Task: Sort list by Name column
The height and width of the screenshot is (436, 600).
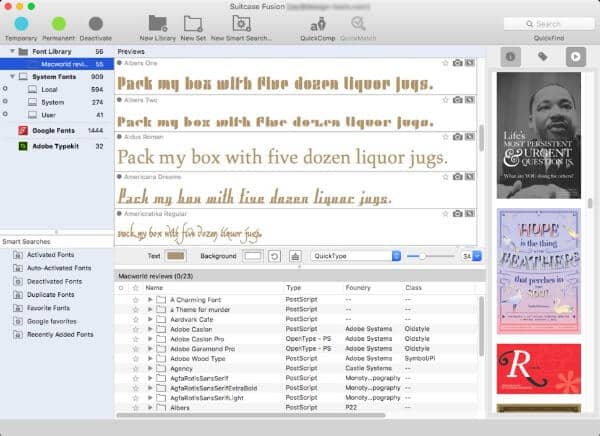Action: click(154, 287)
